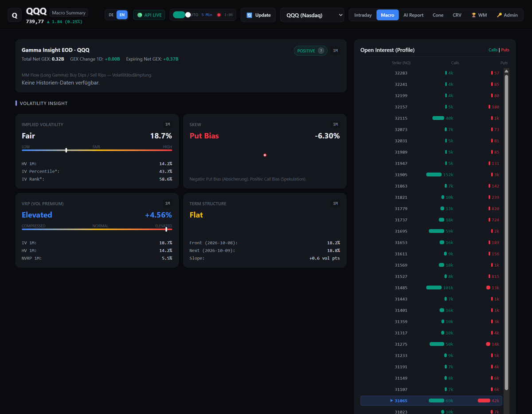This screenshot has height=414, width=532.
Task: Switch language to EN
Action: 122,15
